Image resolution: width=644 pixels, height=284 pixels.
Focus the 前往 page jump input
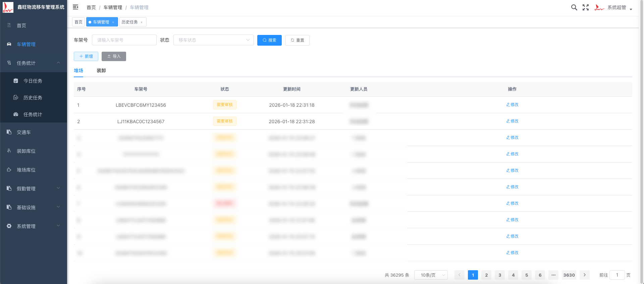tap(617, 275)
